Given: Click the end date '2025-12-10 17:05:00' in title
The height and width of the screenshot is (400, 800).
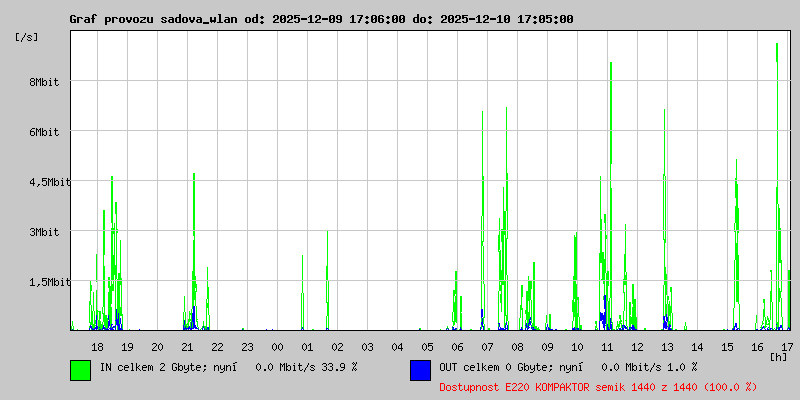Looking at the screenshot, I should coord(507,19).
